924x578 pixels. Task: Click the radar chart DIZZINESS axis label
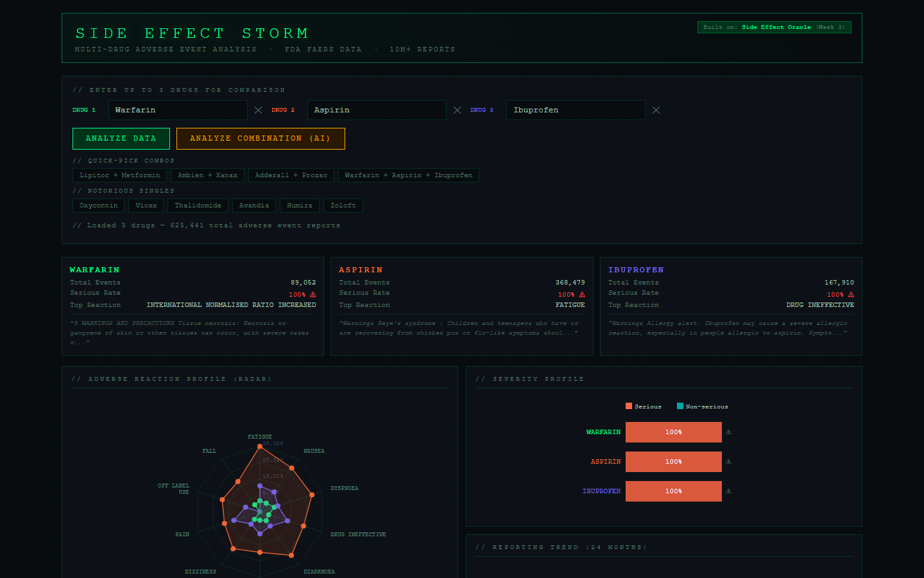200,572
